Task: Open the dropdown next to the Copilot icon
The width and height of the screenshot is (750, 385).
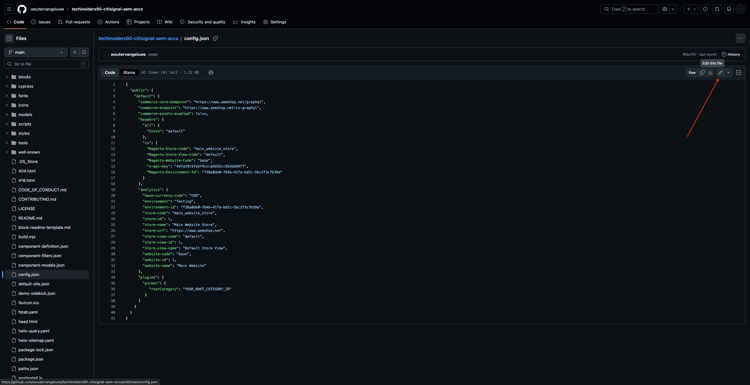Action: pos(673,9)
